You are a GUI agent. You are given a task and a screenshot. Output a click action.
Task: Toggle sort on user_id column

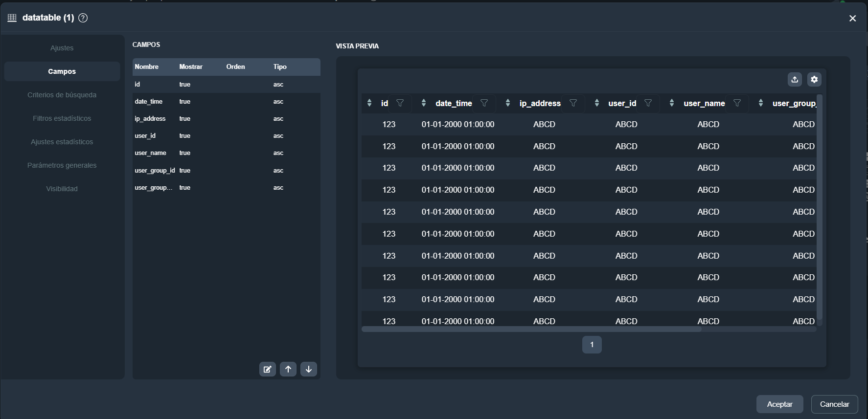pyautogui.click(x=597, y=103)
